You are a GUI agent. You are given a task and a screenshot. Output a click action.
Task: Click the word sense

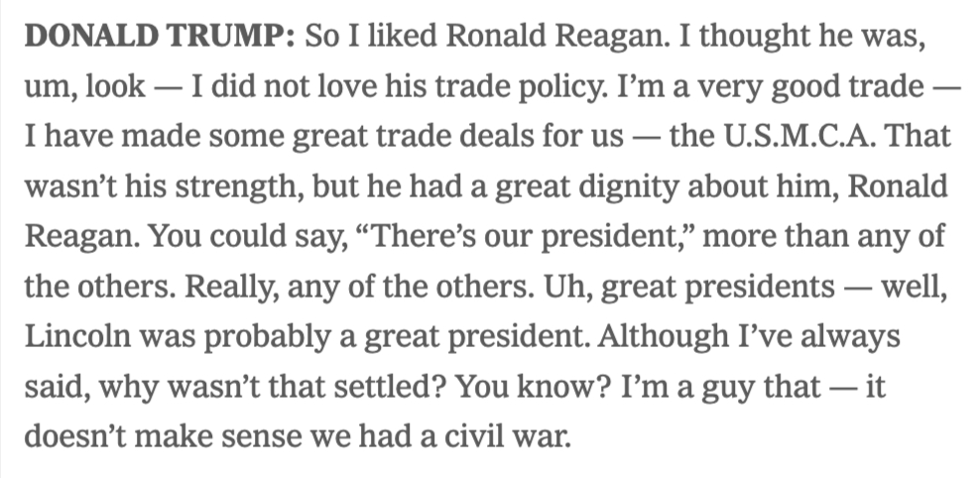click(x=261, y=436)
